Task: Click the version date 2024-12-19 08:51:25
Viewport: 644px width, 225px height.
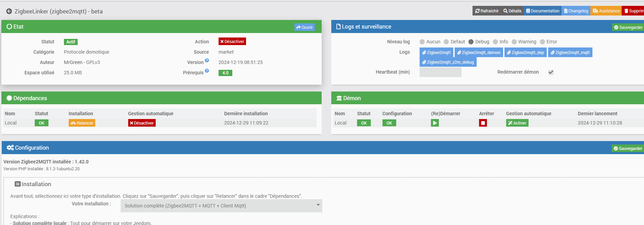Action: [x=241, y=62]
